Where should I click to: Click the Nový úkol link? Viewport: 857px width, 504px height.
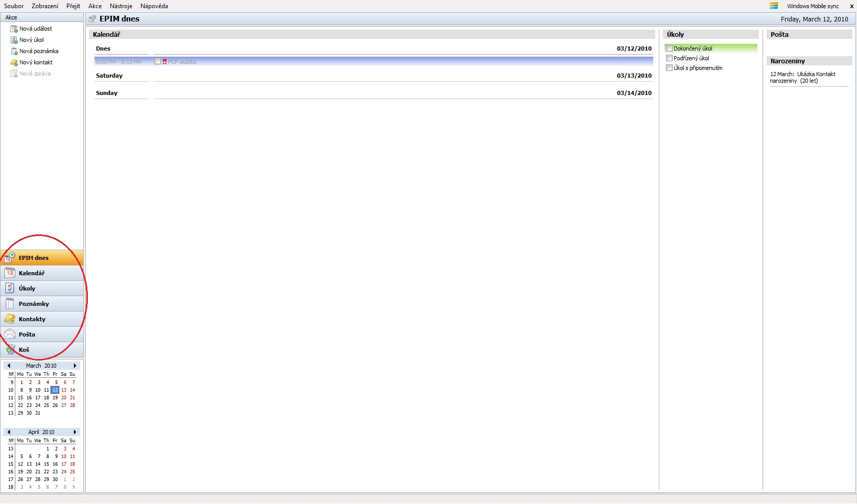[x=32, y=40]
